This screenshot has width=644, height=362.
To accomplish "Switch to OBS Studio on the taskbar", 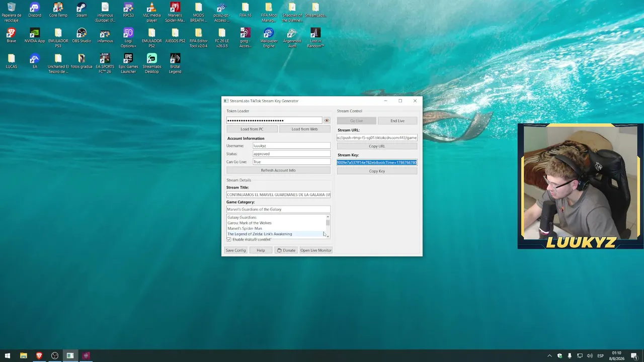I will coord(54,356).
